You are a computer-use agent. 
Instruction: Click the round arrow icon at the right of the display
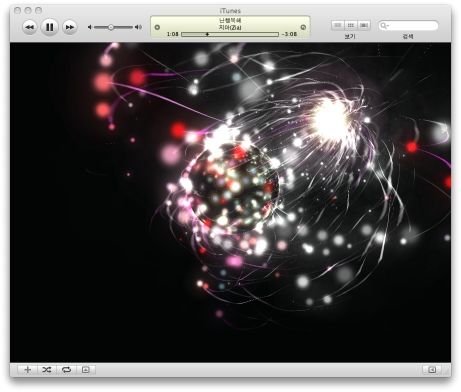(303, 27)
